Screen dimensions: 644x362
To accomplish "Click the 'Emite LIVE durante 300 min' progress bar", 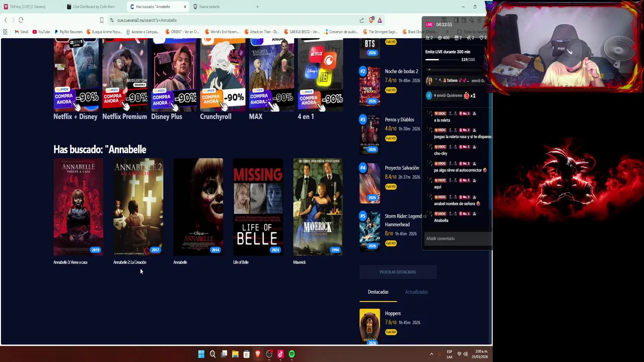I will (443, 60).
